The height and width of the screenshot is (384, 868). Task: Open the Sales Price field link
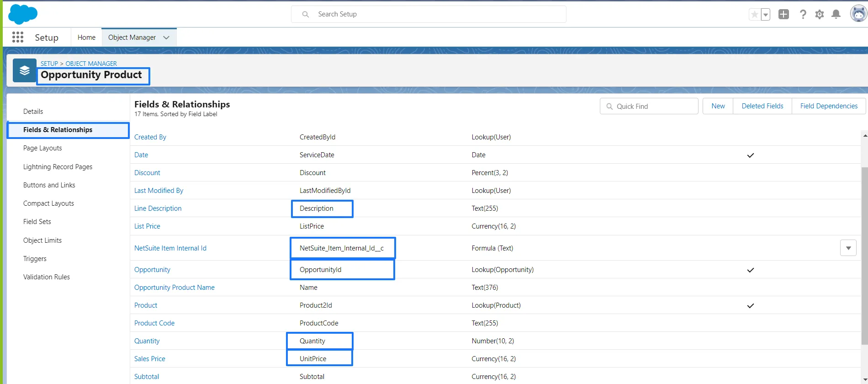click(x=150, y=359)
